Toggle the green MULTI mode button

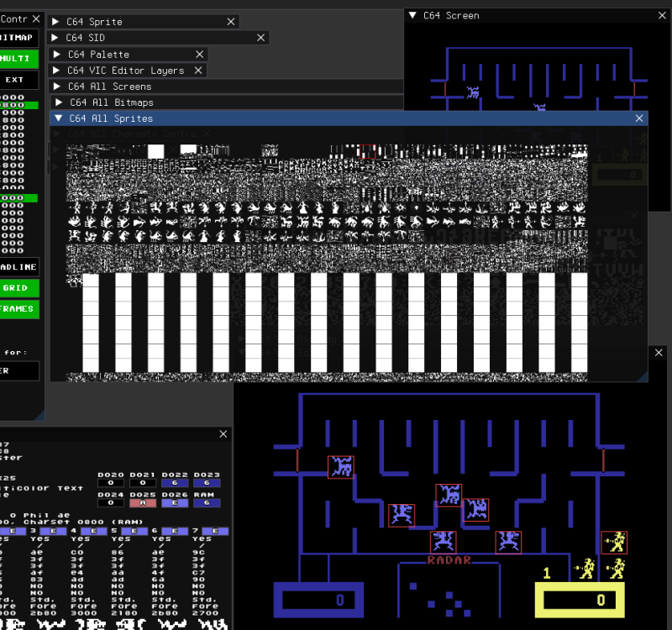point(18,59)
